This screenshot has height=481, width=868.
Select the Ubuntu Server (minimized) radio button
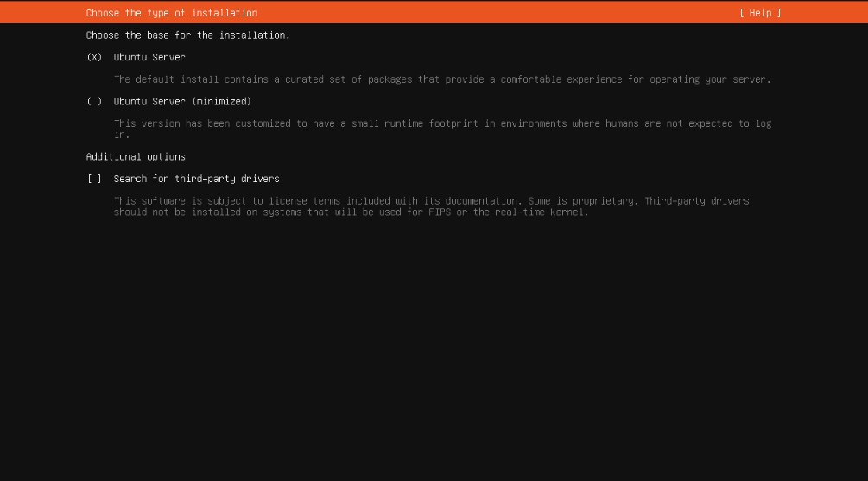95,101
